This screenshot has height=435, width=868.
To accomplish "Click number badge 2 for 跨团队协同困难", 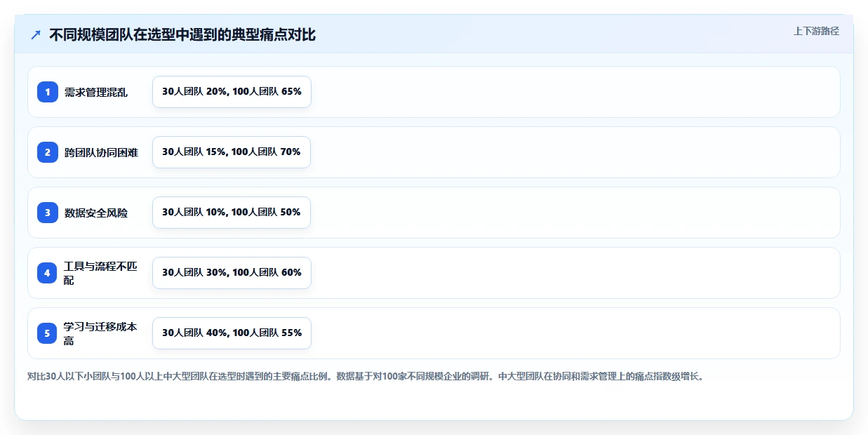I will pos(48,152).
